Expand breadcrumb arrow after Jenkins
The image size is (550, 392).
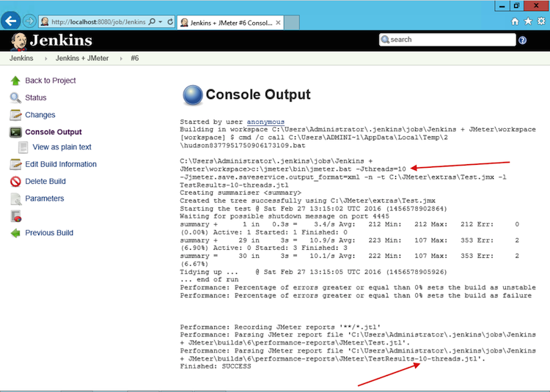(46, 59)
